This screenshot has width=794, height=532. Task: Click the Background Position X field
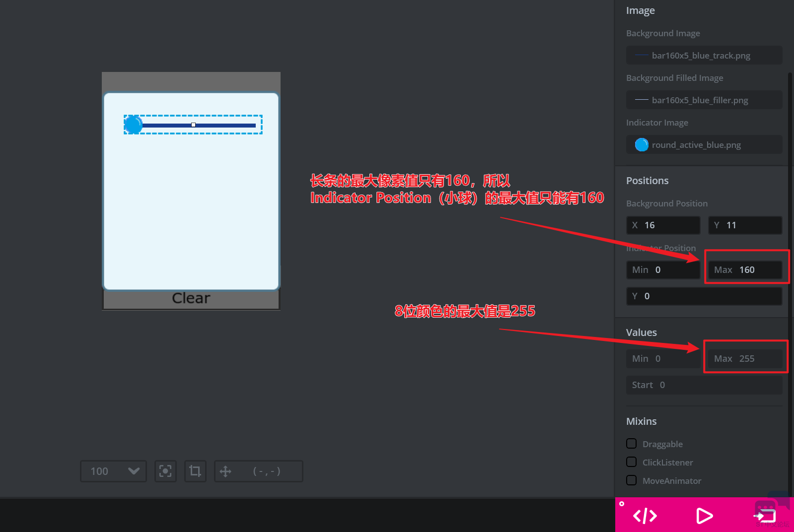(663, 225)
